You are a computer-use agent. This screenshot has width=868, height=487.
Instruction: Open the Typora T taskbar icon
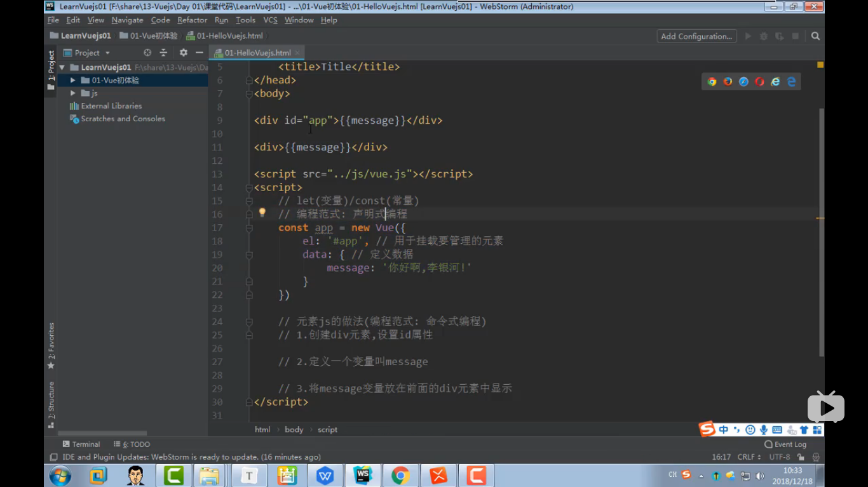point(249,476)
